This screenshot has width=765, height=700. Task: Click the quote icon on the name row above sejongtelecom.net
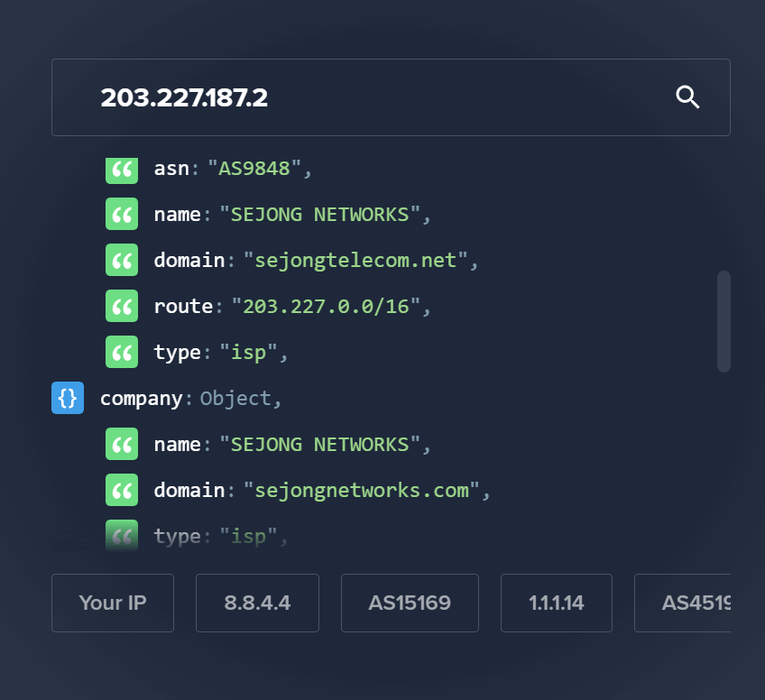tap(122, 214)
